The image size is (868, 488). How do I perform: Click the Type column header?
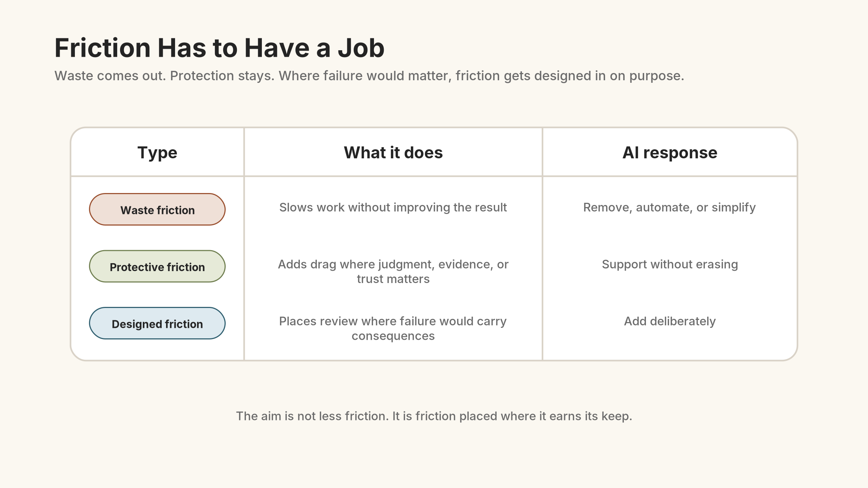point(157,153)
